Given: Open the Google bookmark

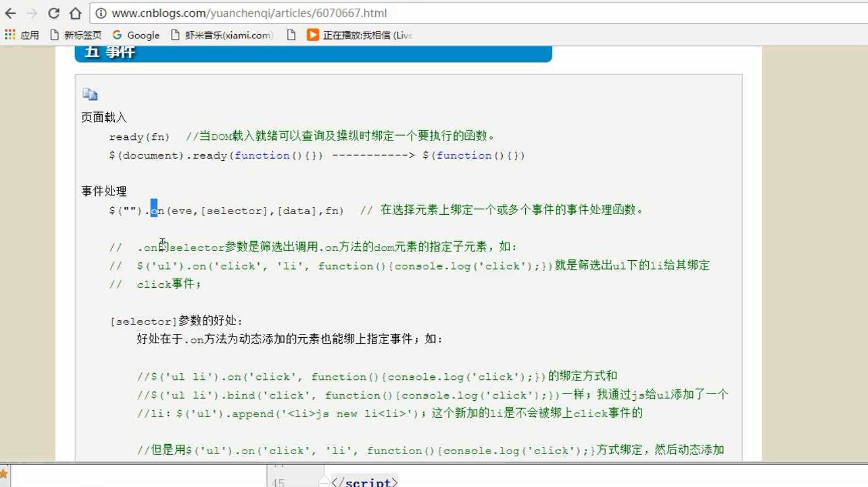Looking at the screenshot, I should pyautogui.click(x=136, y=35).
